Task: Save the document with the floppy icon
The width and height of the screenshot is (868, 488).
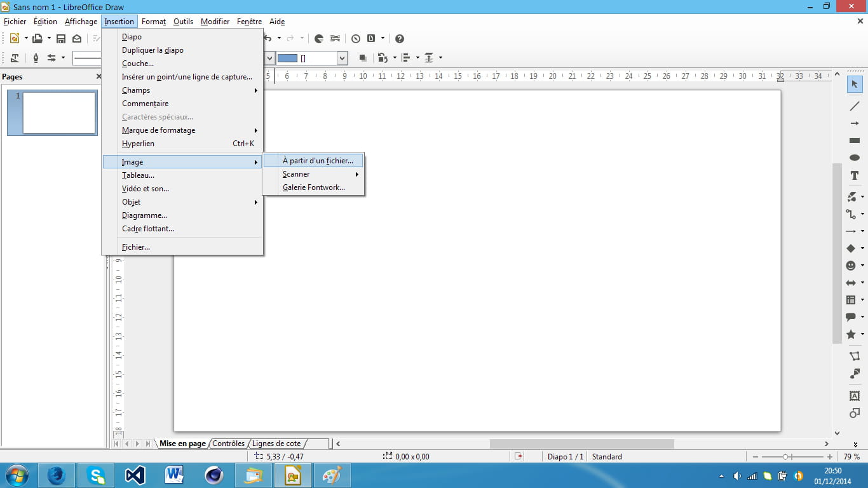Action: click(61, 38)
